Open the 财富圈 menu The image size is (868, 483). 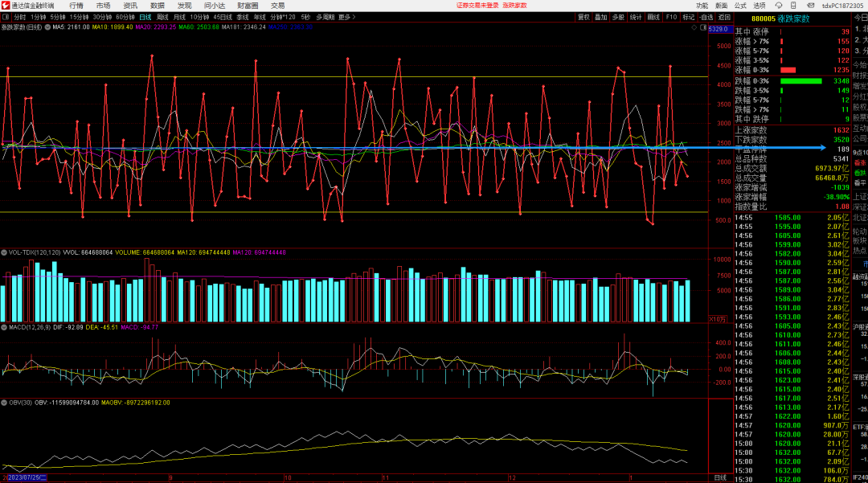248,6
